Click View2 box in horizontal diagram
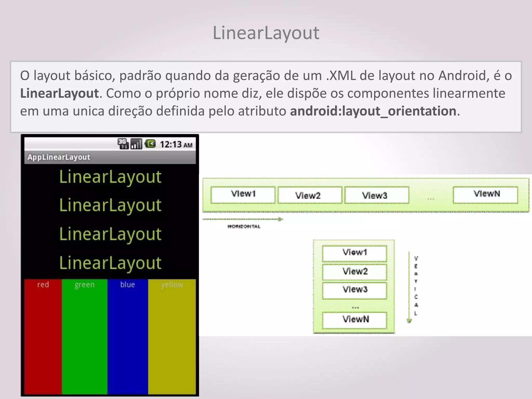This screenshot has height=399, width=532. click(310, 195)
